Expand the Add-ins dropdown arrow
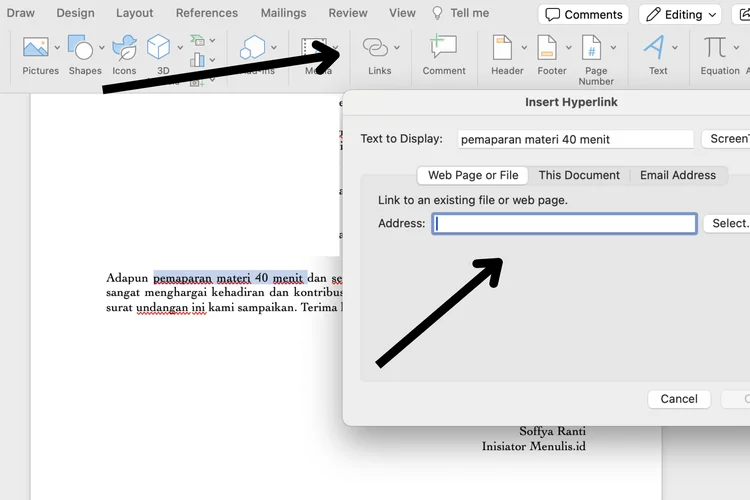The image size is (750, 500). click(274, 47)
